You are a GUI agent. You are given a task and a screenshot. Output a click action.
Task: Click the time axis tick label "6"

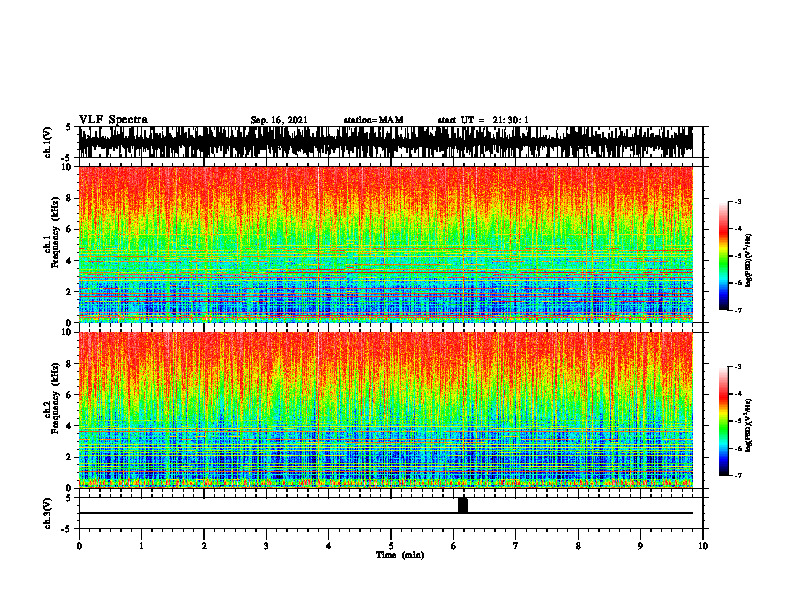[453, 546]
